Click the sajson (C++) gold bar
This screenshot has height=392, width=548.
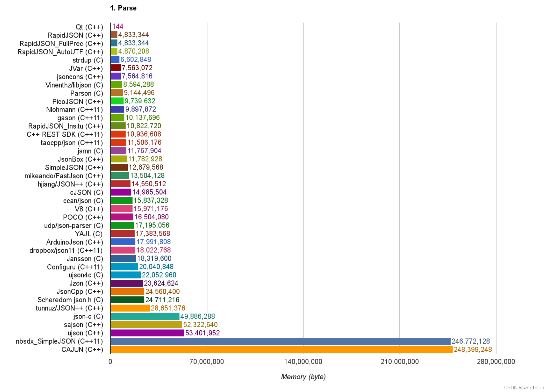(x=146, y=325)
